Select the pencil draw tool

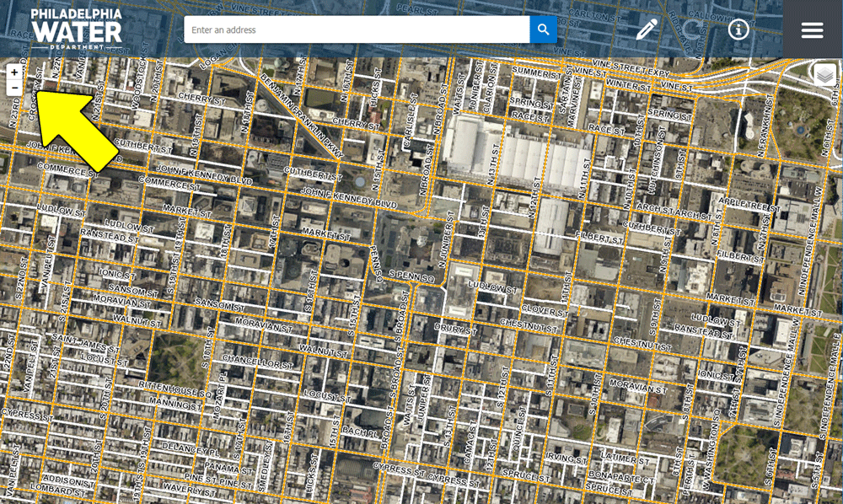pos(647,29)
